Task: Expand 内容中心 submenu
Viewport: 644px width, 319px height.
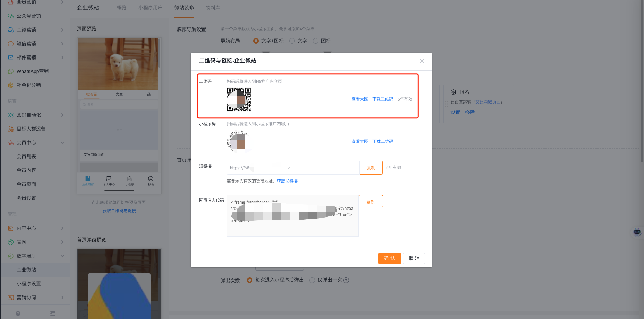Action: pos(62,228)
